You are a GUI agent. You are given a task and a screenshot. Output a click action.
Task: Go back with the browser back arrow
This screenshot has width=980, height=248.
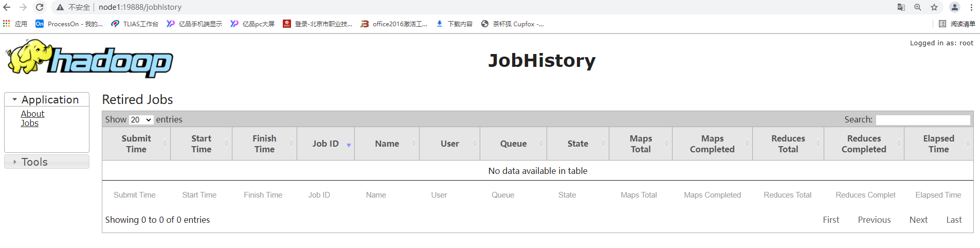7,7
